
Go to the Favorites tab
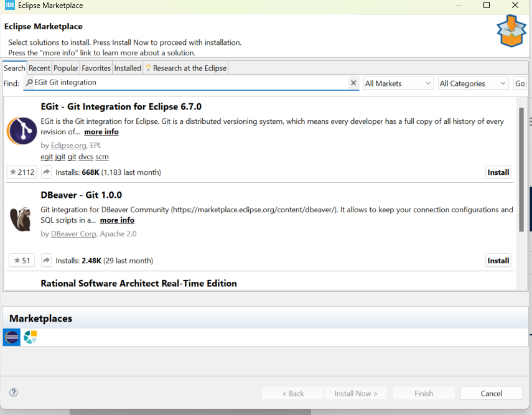point(96,68)
